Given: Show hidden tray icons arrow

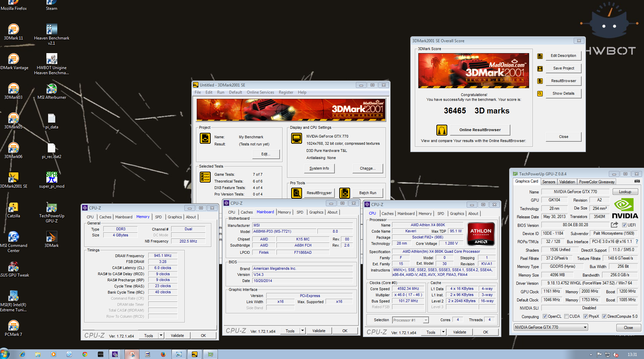Looking at the screenshot, I should 591,355.
